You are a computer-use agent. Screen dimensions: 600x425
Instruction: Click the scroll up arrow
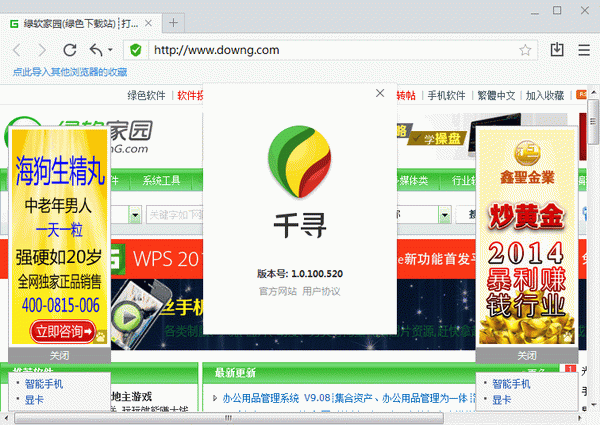[x=593, y=93]
